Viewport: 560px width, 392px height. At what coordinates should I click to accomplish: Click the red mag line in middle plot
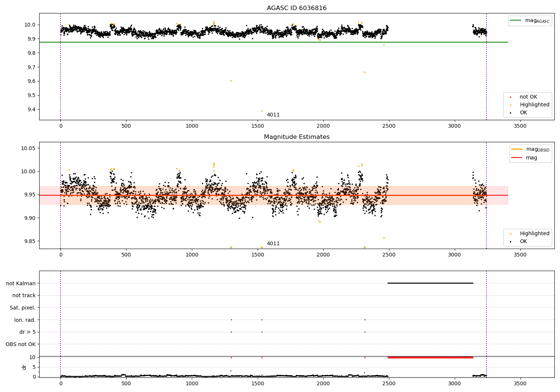[x=273, y=195]
